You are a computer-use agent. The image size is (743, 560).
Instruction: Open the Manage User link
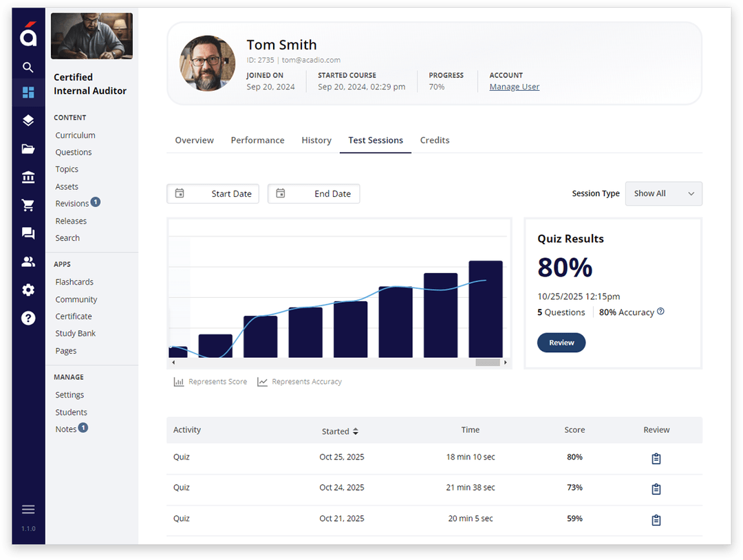click(514, 87)
